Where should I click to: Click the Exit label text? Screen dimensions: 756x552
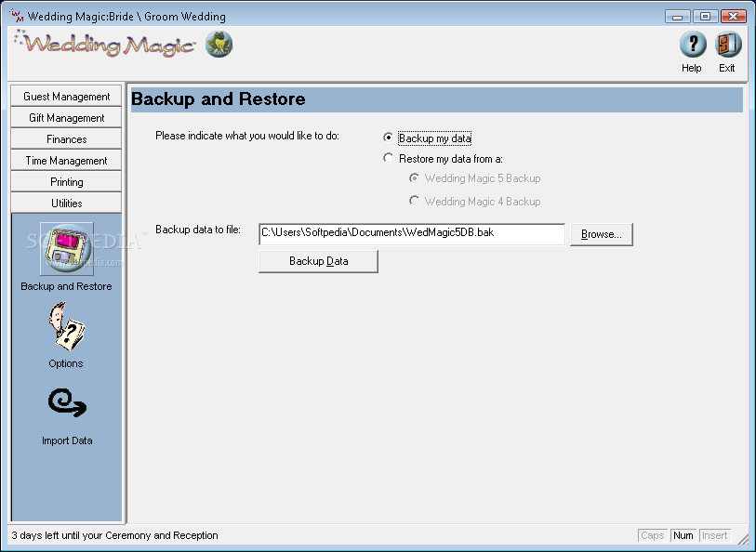[726, 68]
